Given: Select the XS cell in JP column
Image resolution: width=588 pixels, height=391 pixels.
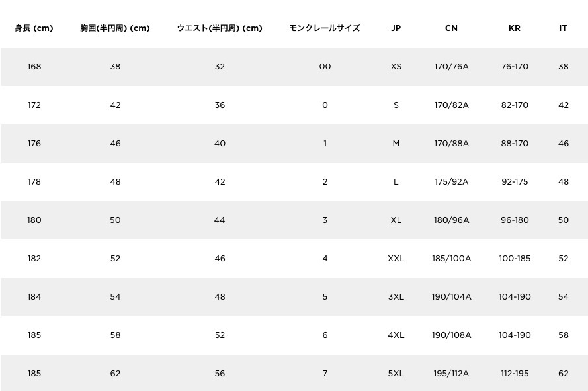Looking at the screenshot, I should coord(396,67).
